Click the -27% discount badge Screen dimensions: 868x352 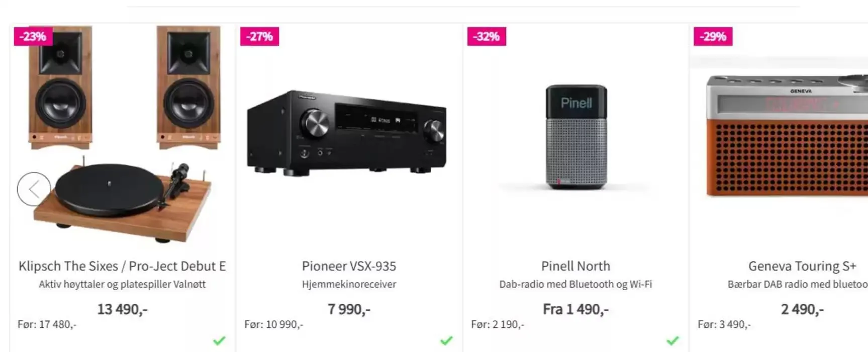click(x=259, y=36)
